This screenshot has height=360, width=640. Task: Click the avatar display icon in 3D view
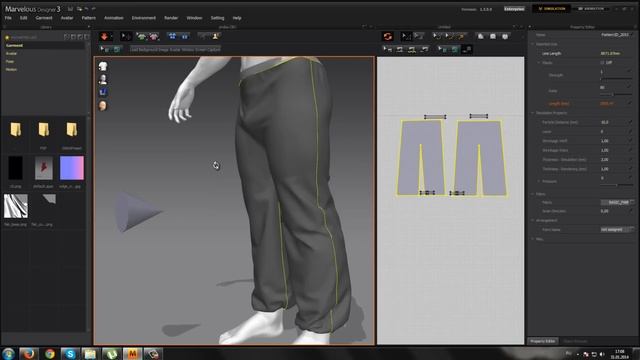[103, 79]
